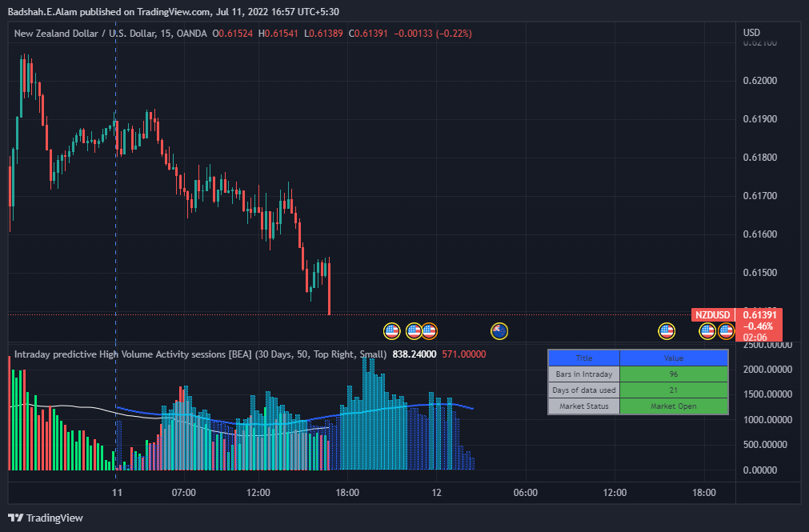Viewport: 809px width, 532px height.
Task: Click the Title header cell in the table
Action: coord(584,358)
